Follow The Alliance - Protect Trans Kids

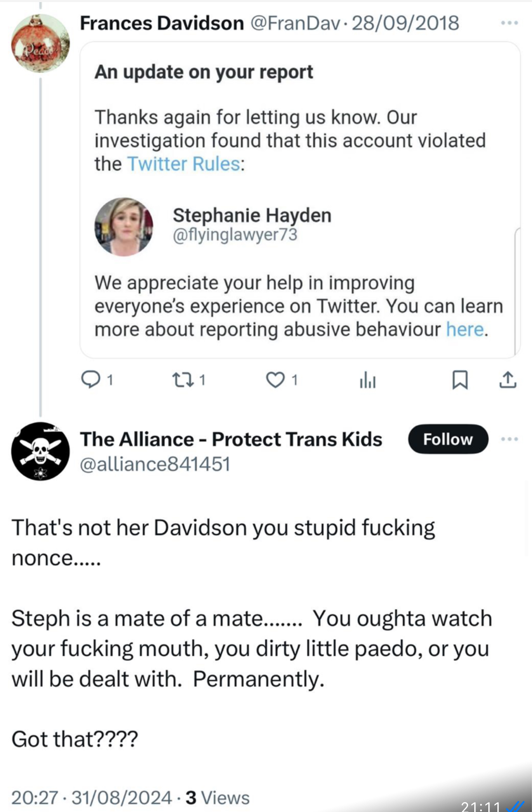point(448,439)
